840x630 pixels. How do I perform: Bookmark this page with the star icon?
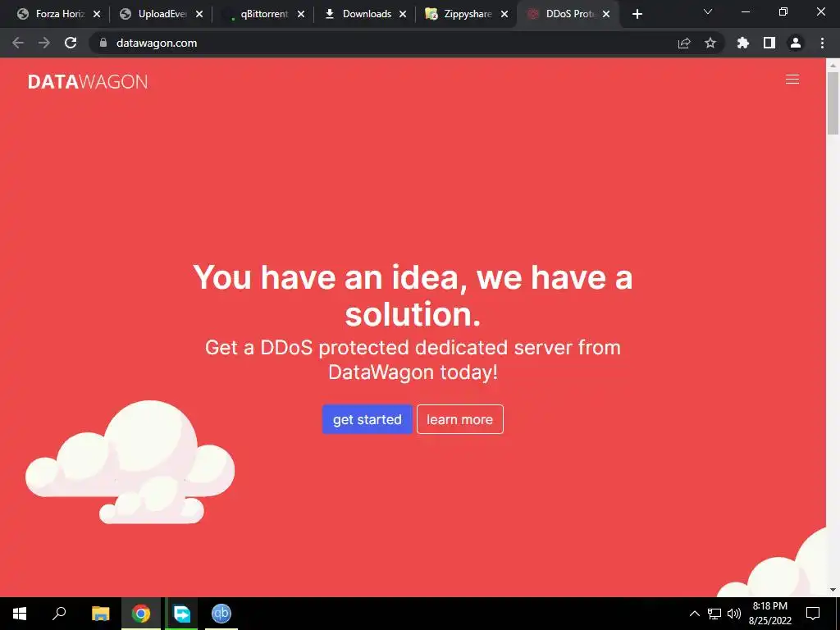710,43
